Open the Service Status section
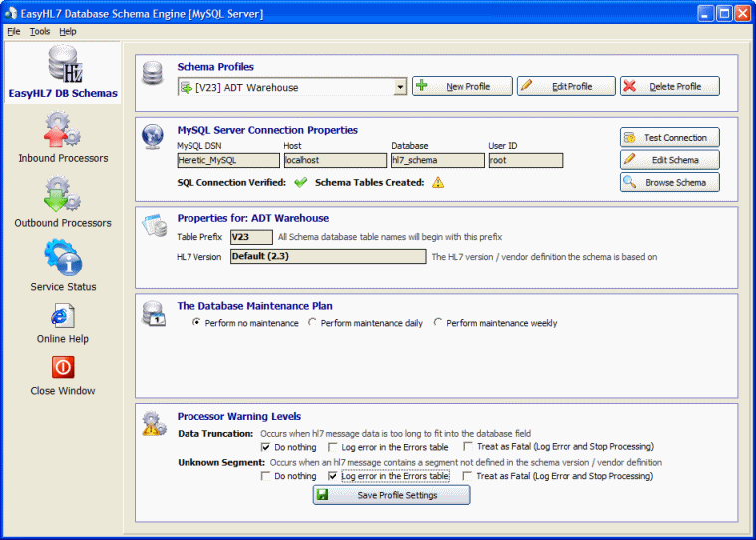 [63, 258]
